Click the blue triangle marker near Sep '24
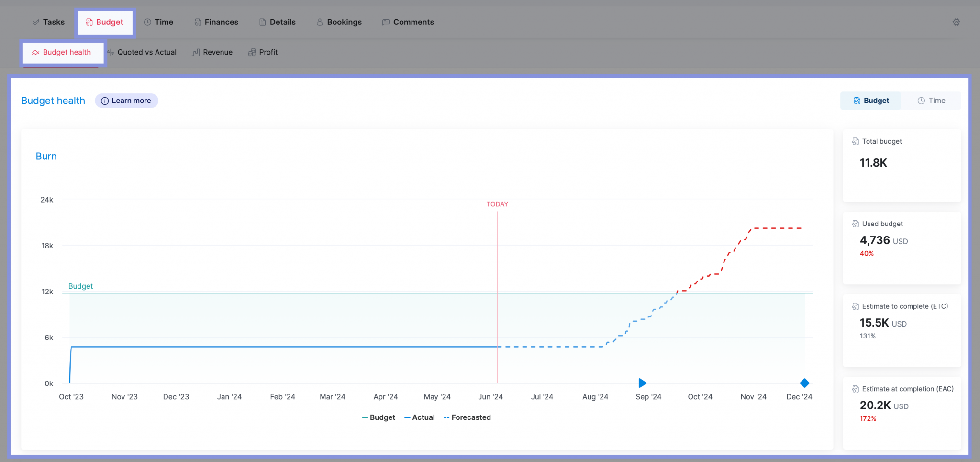Viewport: 980px width, 462px height. click(x=642, y=383)
